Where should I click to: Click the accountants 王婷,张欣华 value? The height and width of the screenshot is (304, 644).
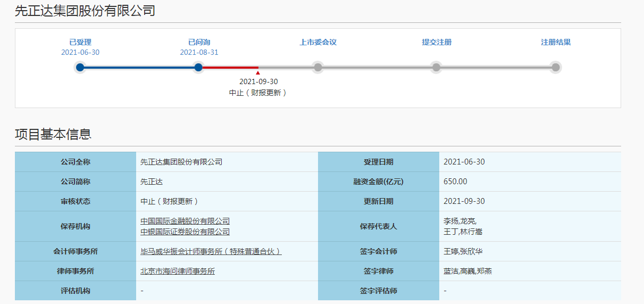[463, 251]
